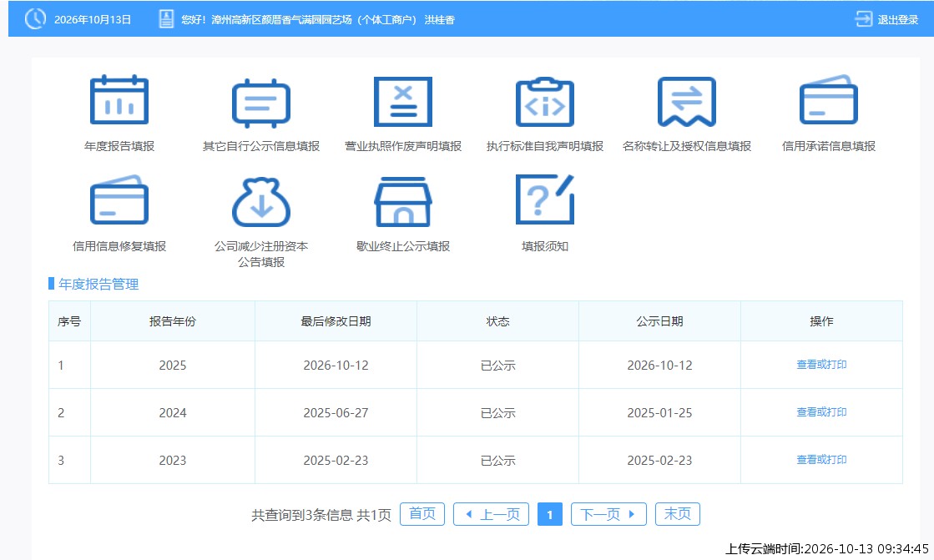Image resolution: width=934 pixels, height=560 pixels.
Task: Click the 信用信息修复填报 label
Action: click(119, 246)
